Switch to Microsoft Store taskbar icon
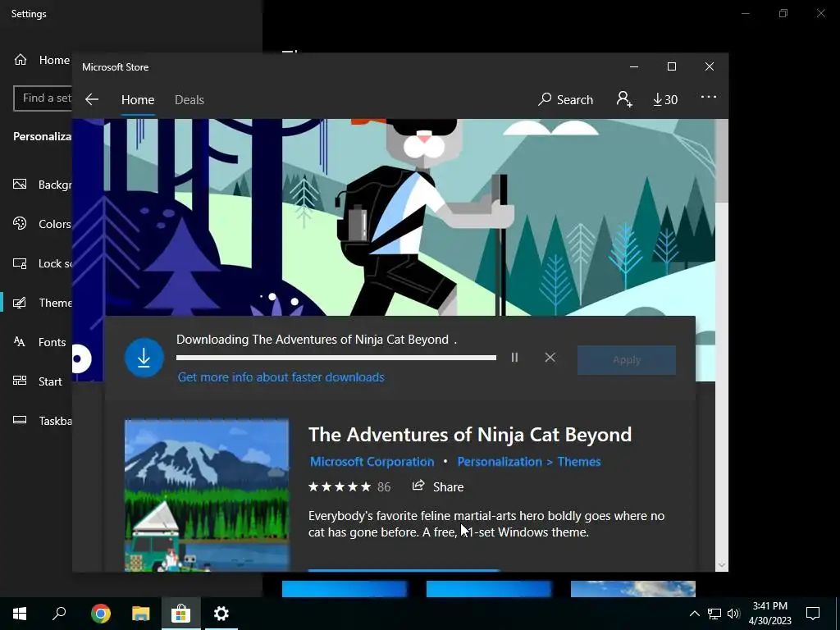Screen dimensions: 840x630 180,614
